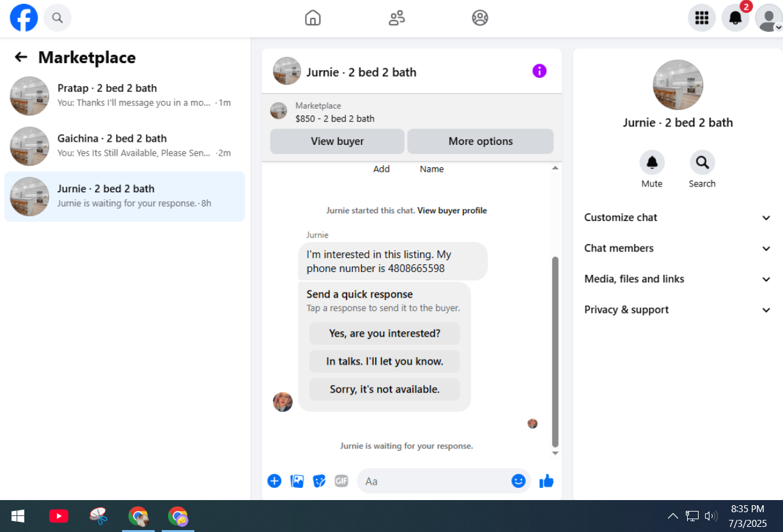The image size is (783, 532).
Task: Select Jurnie 2 bed 2 bath conversation
Action: coord(125,197)
